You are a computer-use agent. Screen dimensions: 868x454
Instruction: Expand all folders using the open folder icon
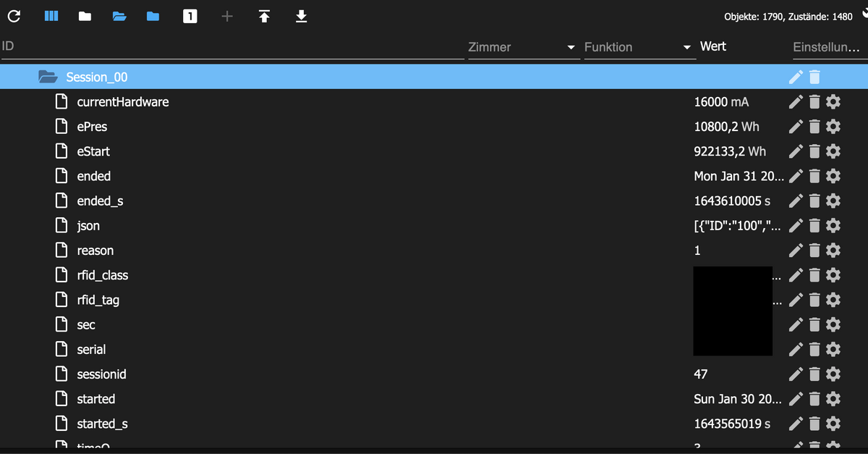(119, 16)
